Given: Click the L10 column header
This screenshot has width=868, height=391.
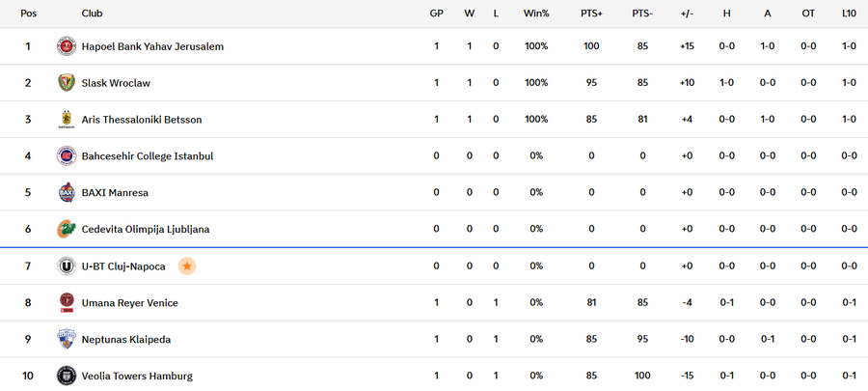Looking at the screenshot, I should click(849, 14).
